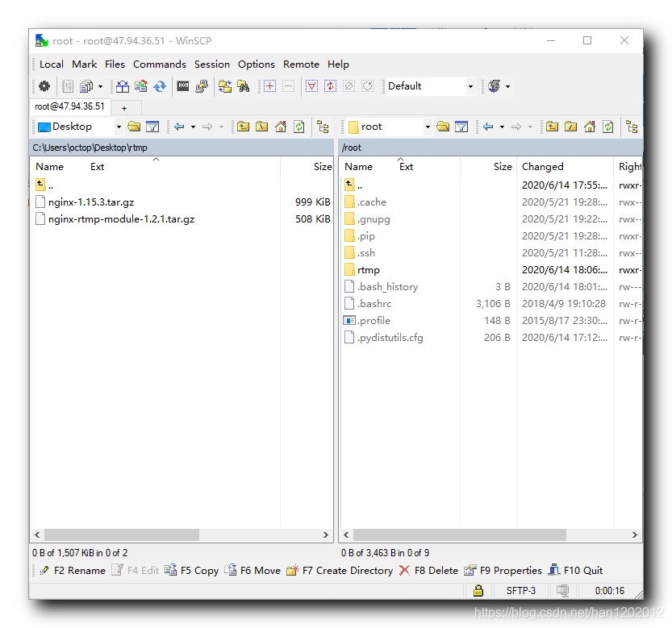This screenshot has height=628, width=672.
Task: Refresh the local panel
Action: pyautogui.click(x=299, y=127)
